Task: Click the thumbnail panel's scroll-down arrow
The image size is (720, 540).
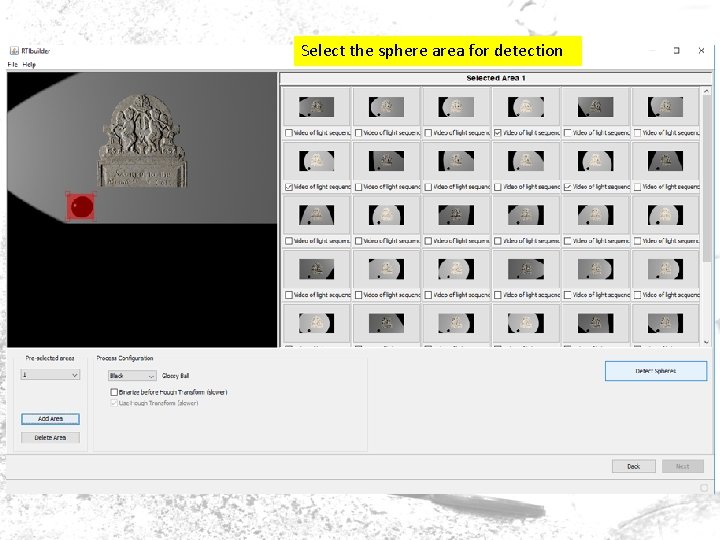Action: 706,342
